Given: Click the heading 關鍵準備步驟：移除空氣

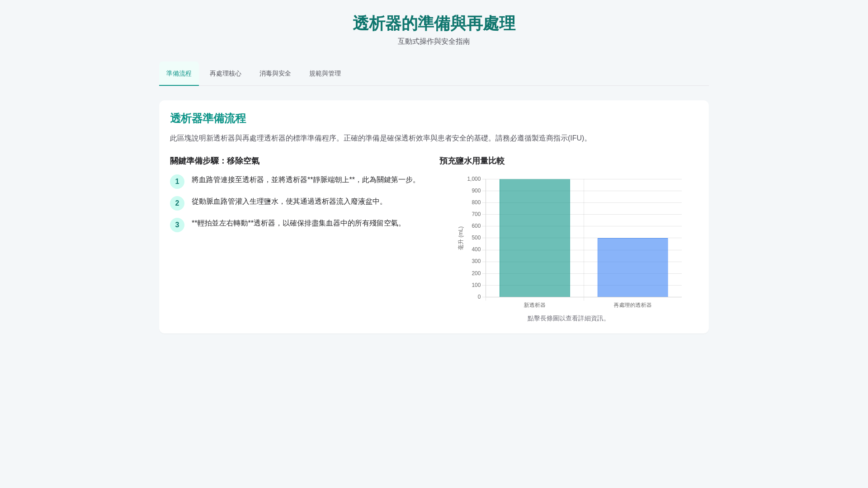Looking at the screenshot, I should pos(215,161).
